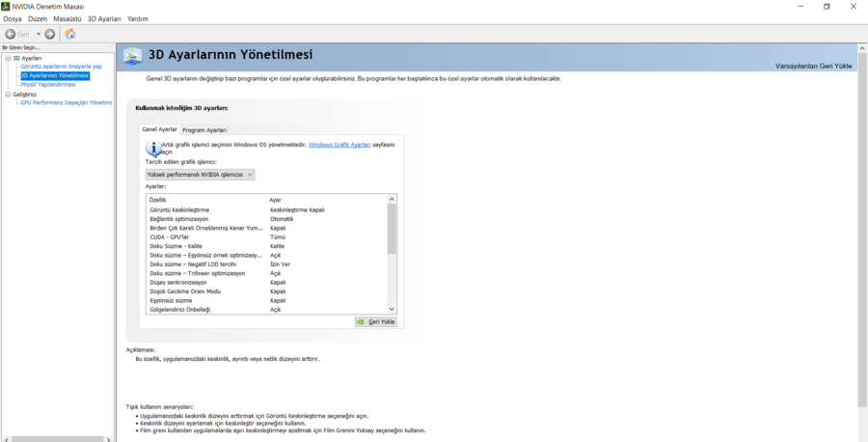Select Görüntü ayarlarını önayarla yap

coord(61,67)
